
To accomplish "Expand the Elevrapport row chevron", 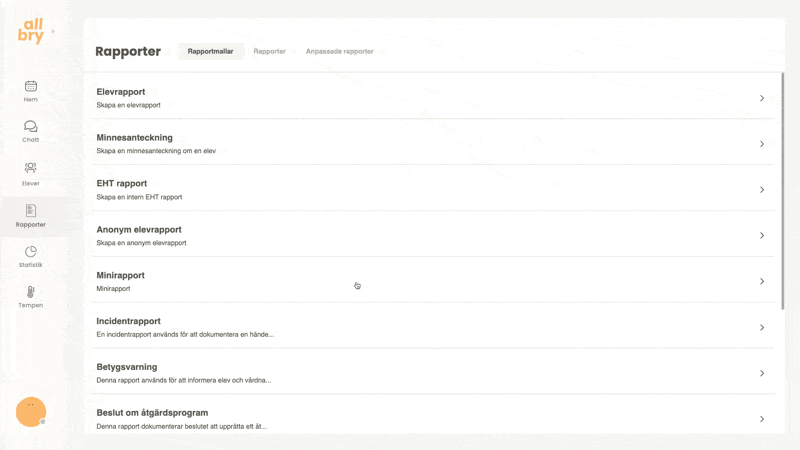I will 762,98.
